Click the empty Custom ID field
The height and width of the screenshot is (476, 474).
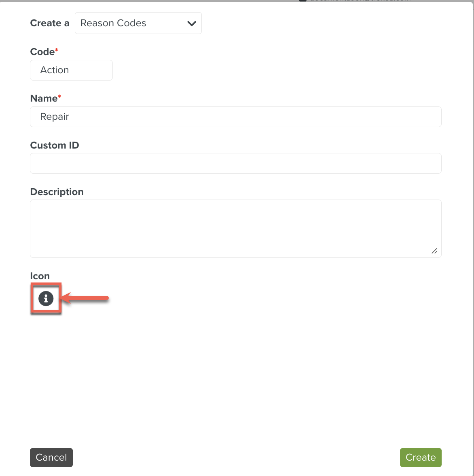pos(235,164)
